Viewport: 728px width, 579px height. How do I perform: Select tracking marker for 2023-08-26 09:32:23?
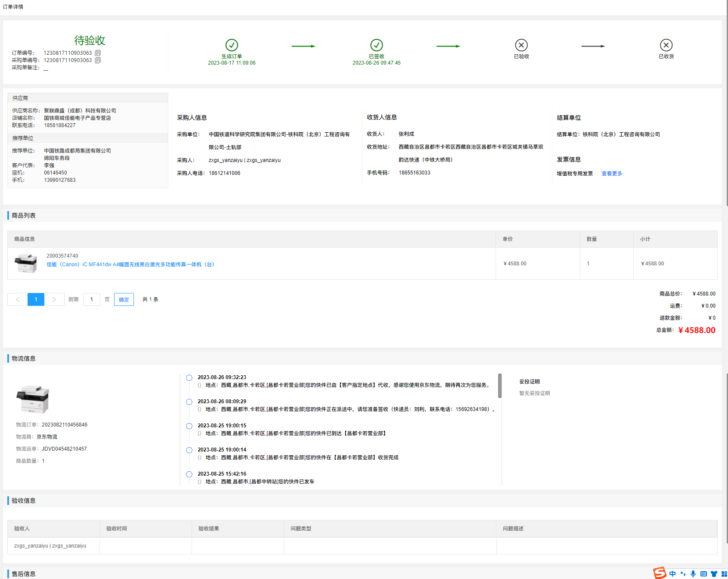tap(189, 378)
